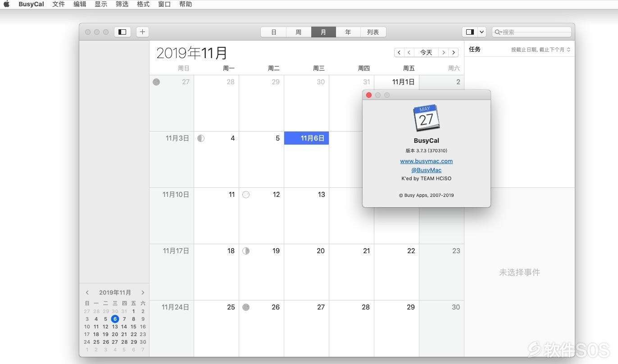Screen dimensions: 618x364
Task: Select day 21 in month grid
Action: point(351,272)
